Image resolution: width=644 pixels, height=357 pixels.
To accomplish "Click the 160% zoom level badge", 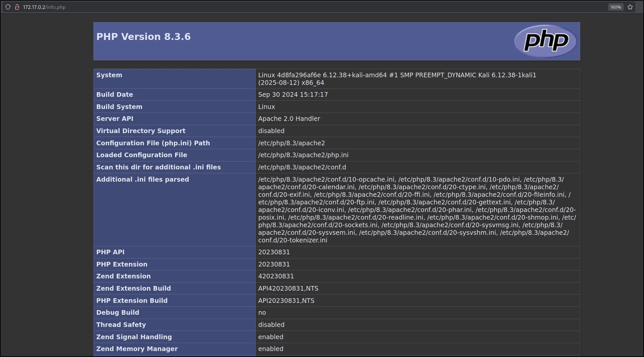I will pos(616,7).
